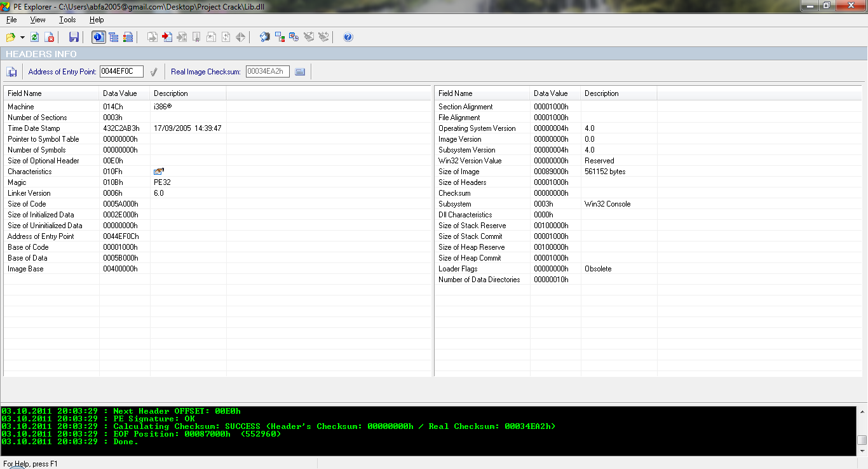Click the Save floppy disk icon
This screenshot has width=868, height=469.
pos(74,37)
